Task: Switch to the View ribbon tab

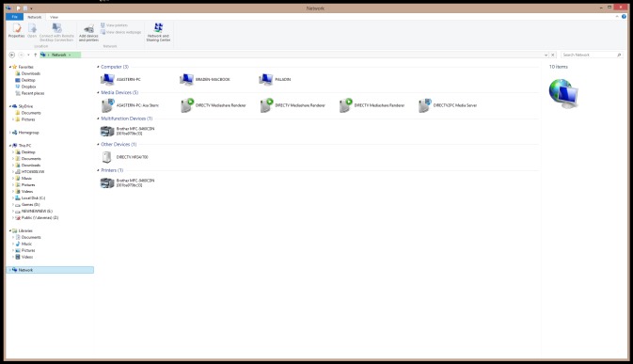Action: (55, 17)
